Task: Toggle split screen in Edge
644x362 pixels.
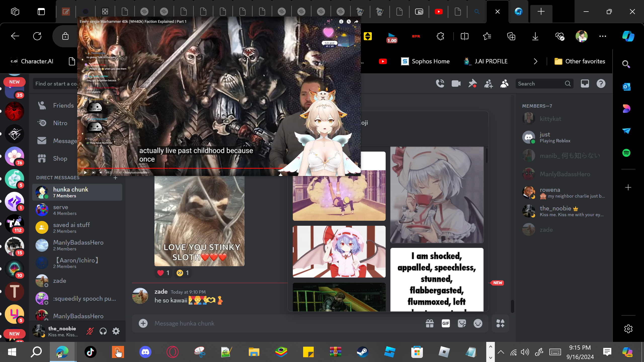Action: [464, 36]
